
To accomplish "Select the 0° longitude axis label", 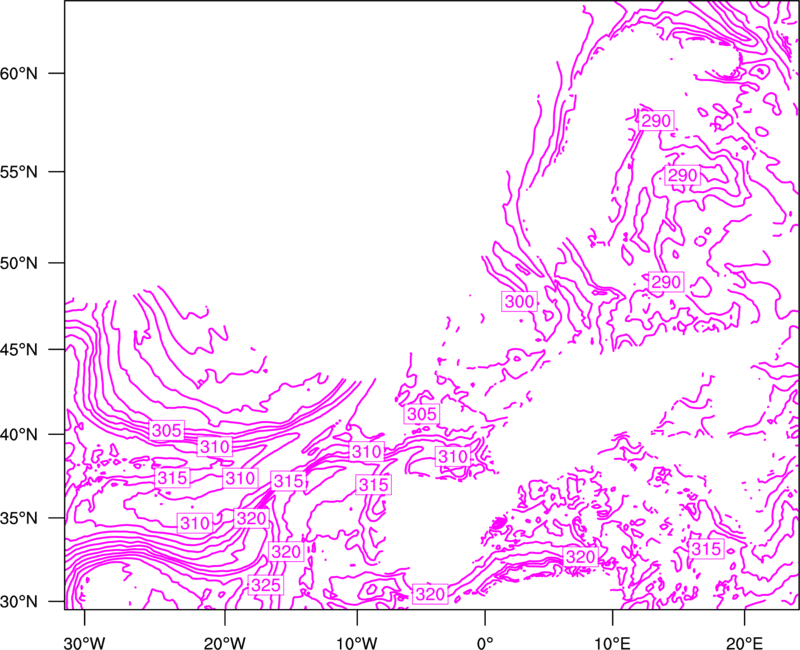I will 485,643.
